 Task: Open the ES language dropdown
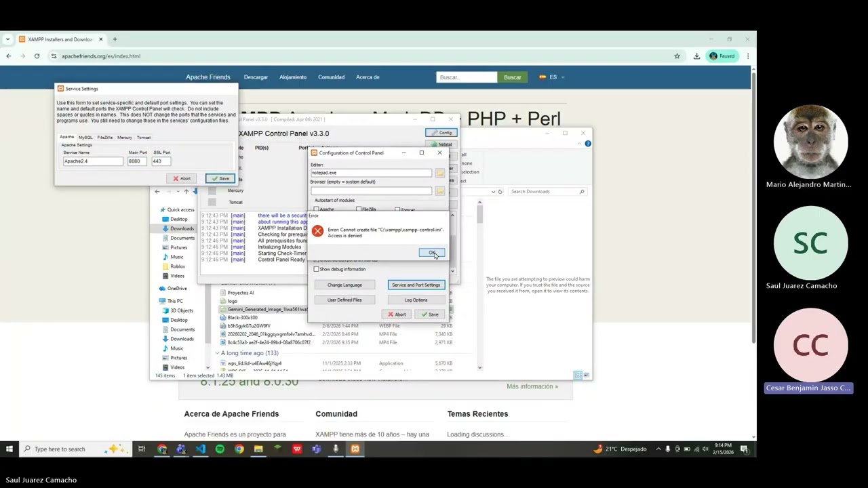click(x=552, y=77)
